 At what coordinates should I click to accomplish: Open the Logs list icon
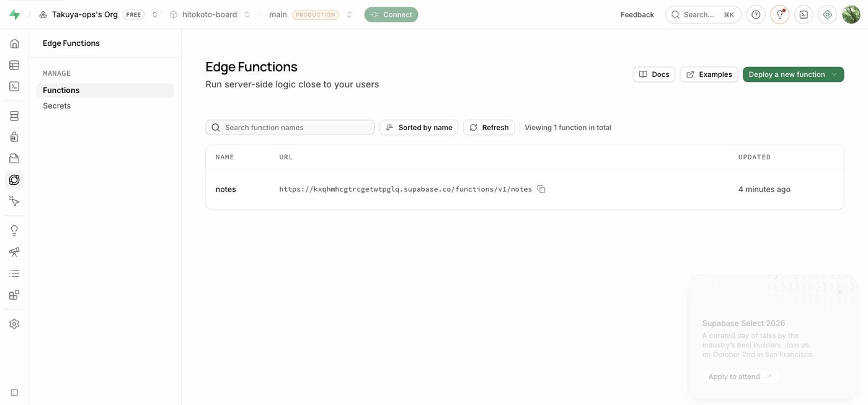tap(14, 274)
